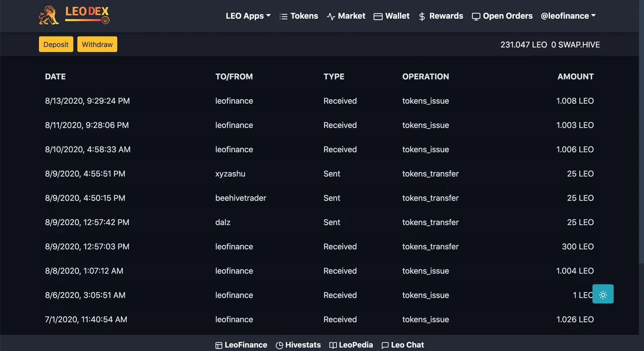
Task: Click the 1.003 LEO amount
Action: coord(575,125)
